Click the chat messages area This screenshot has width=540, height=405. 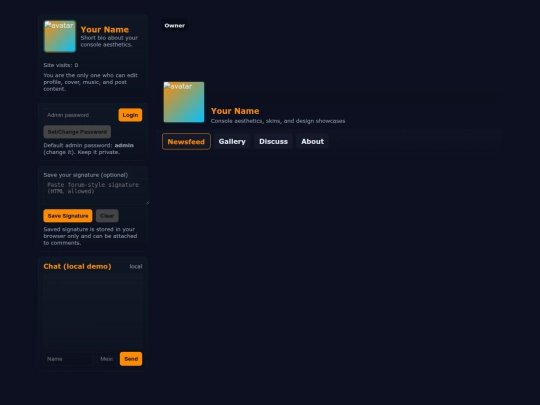tap(93, 311)
